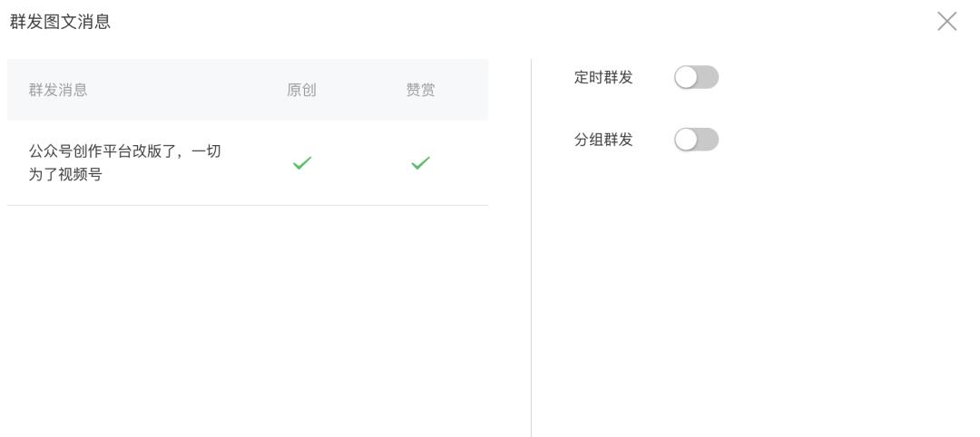Click the horizontal line below the article row

tap(248, 205)
